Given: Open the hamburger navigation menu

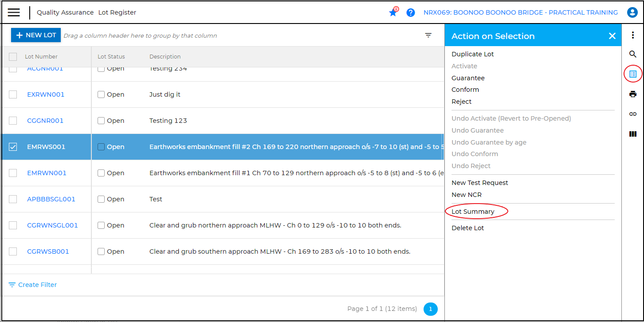Looking at the screenshot, I should point(14,12).
